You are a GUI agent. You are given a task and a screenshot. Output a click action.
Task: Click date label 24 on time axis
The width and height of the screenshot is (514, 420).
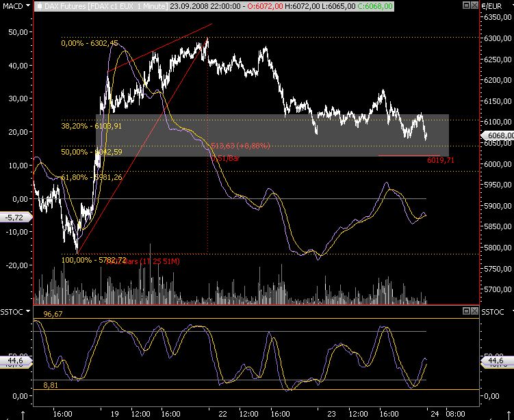point(435,414)
